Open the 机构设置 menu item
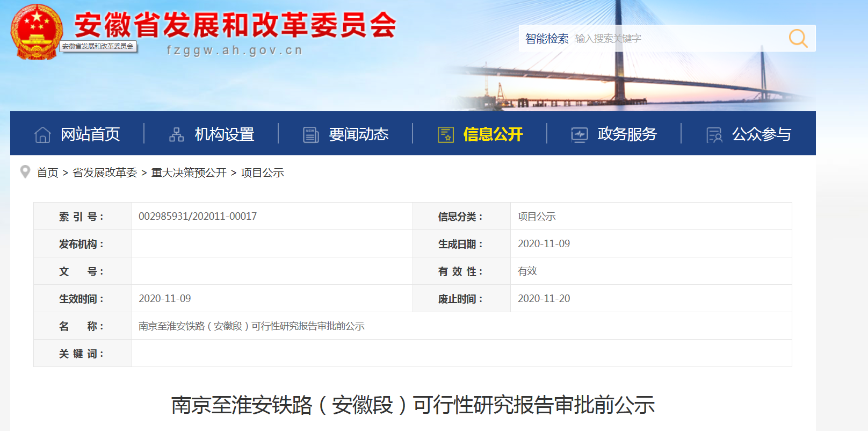This screenshot has height=431, width=868. (x=225, y=134)
